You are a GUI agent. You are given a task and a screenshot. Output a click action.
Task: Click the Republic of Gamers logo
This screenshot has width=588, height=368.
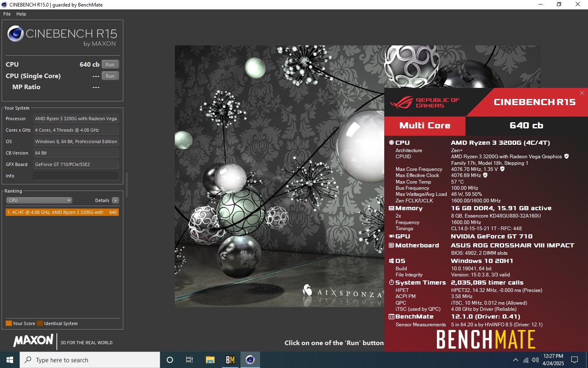tap(425, 103)
